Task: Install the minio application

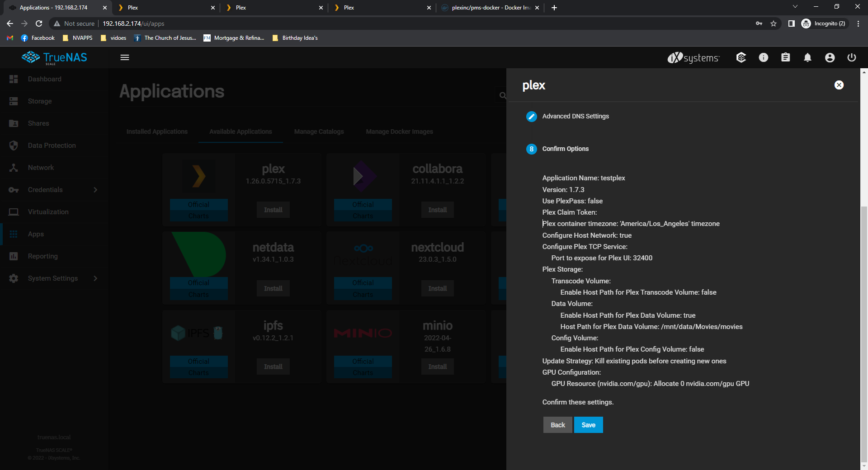Action: pyautogui.click(x=437, y=367)
